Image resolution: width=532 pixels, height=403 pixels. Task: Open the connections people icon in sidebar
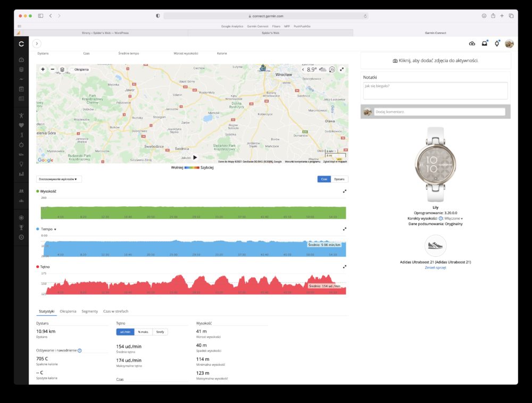(x=21, y=191)
